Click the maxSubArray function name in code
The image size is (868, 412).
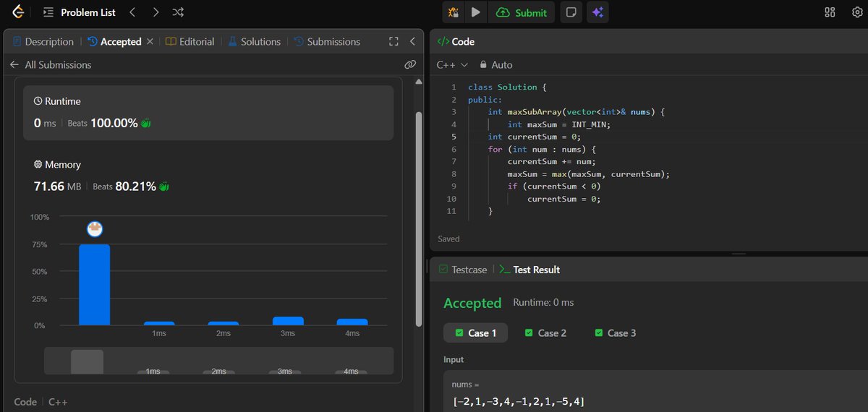pos(534,112)
